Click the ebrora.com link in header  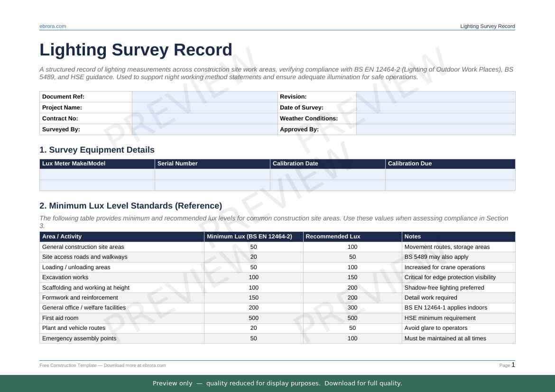coord(53,26)
